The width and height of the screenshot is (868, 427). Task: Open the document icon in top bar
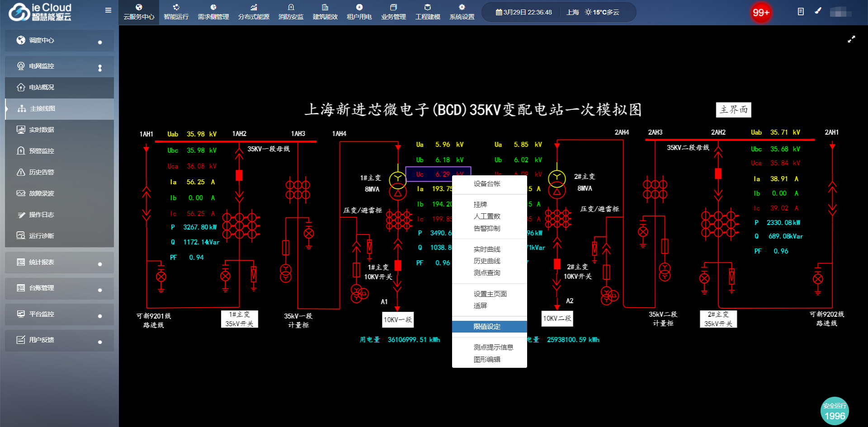[x=801, y=11]
